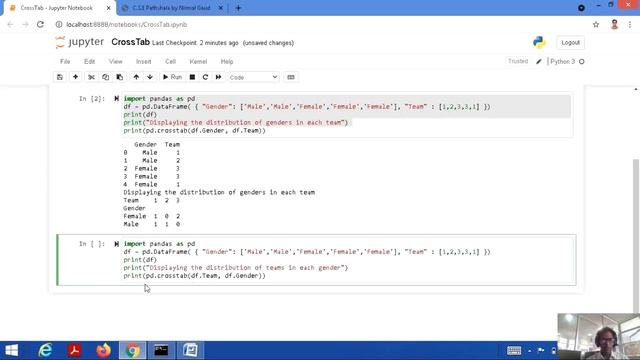Reload the notebook page

point(40,24)
